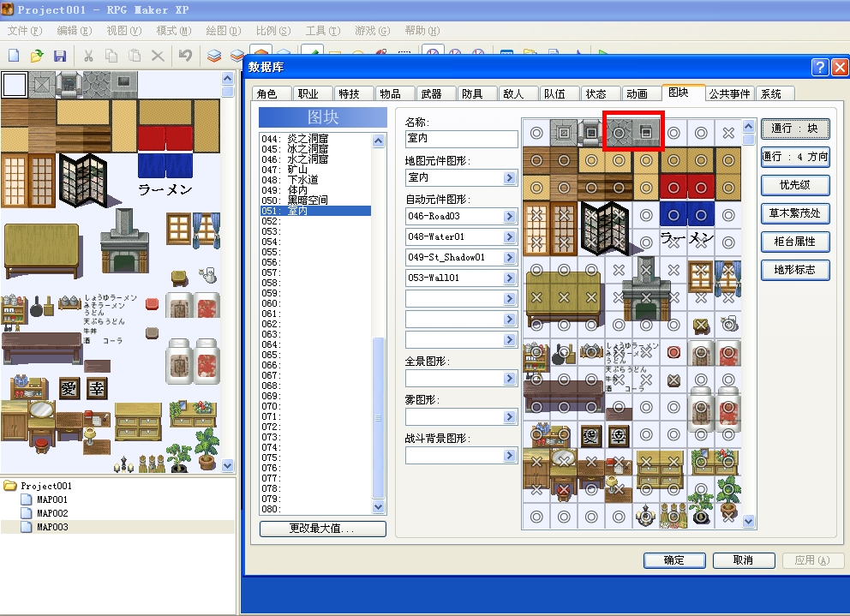Click the 通行 : 4 方向 button
The image size is (850, 616).
click(795, 157)
